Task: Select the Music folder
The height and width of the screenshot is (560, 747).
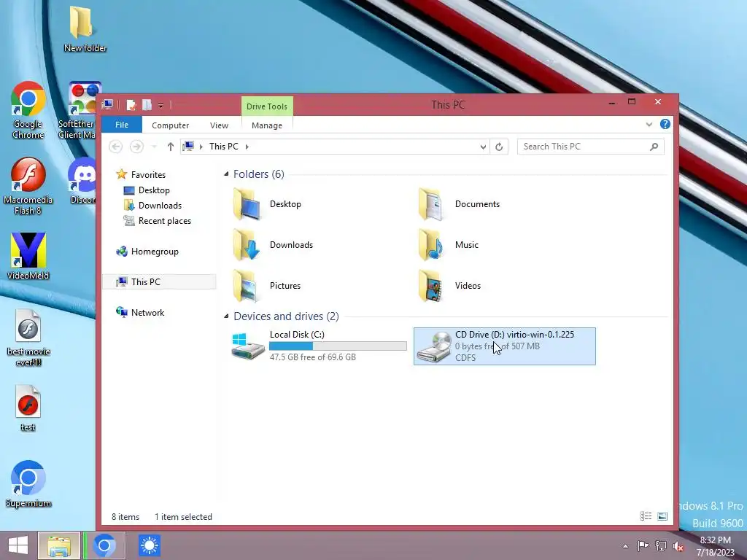Action: (x=448, y=245)
